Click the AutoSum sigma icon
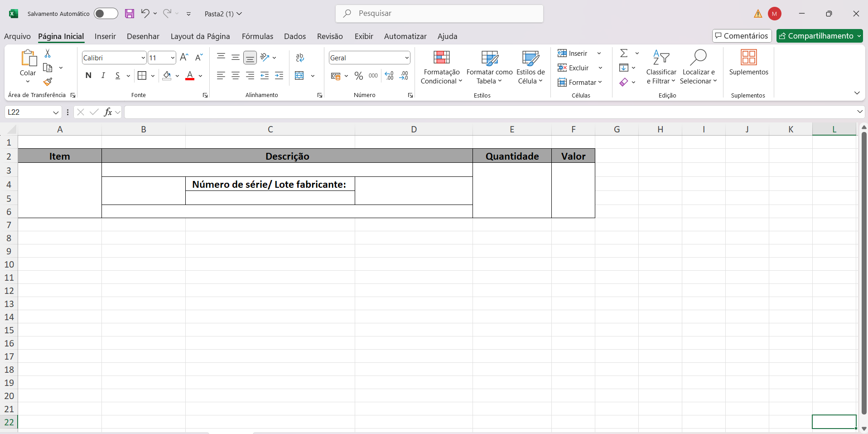The width and height of the screenshot is (868, 434). [624, 54]
